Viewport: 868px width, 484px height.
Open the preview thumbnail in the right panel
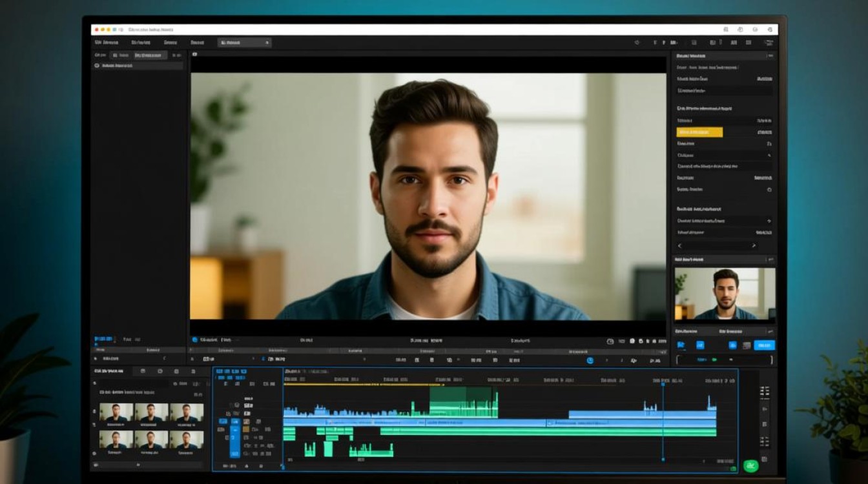tap(725, 294)
